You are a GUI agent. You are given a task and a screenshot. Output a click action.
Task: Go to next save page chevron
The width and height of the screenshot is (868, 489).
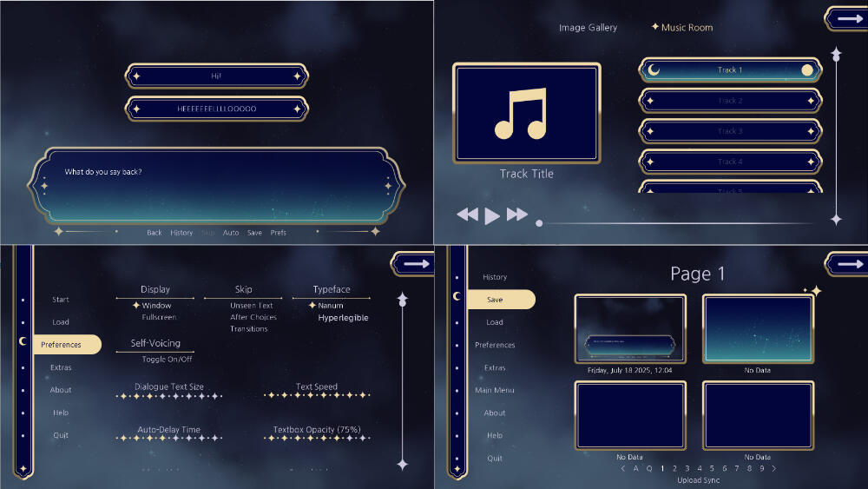coord(774,468)
